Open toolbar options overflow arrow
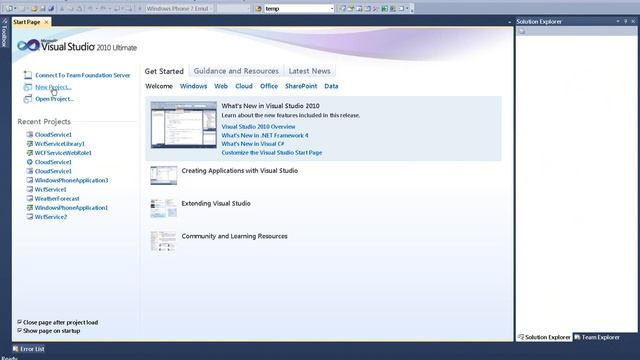The image size is (640, 360). (x=412, y=9)
